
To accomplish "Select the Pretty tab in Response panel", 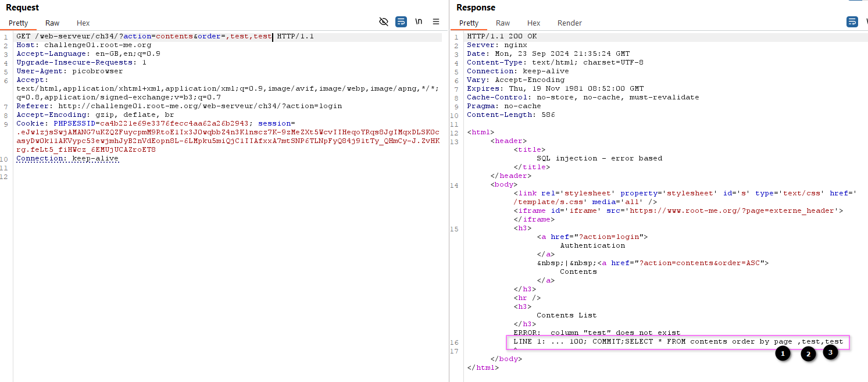I will [x=469, y=23].
